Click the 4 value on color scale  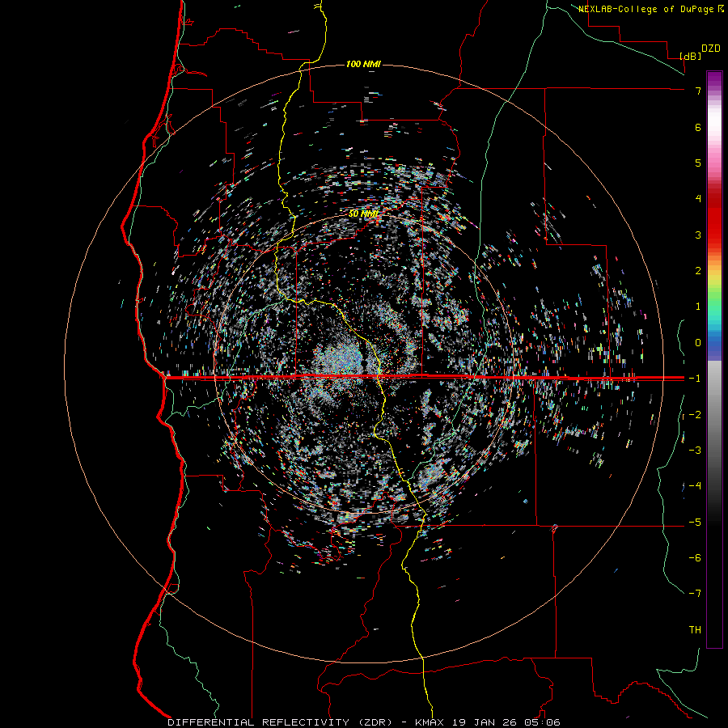[698, 199]
